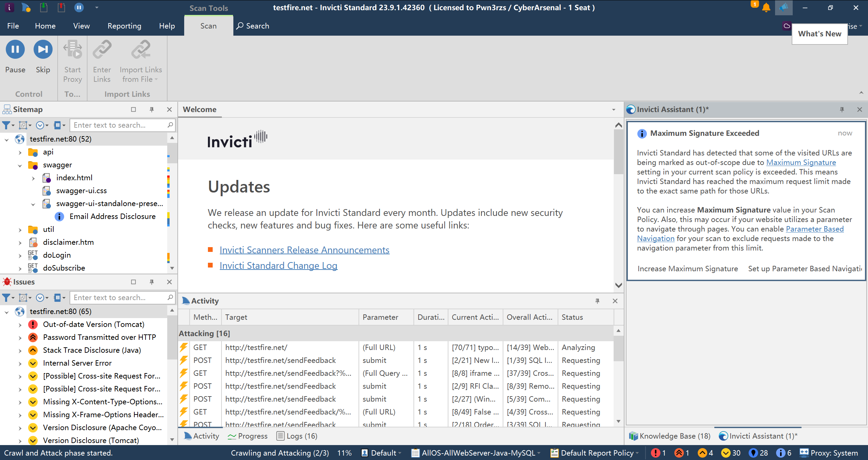
Task: Expand the index.html node
Action: pyautogui.click(x=33, y=178)
